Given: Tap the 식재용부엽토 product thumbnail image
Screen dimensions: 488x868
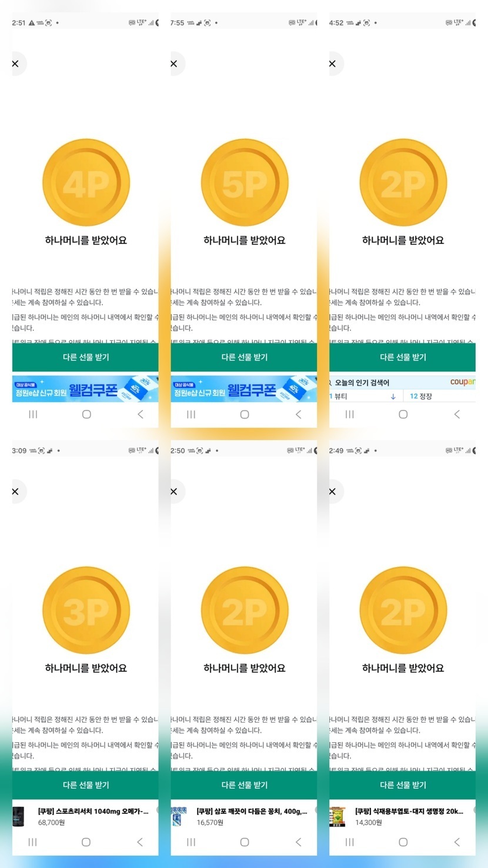Looking at the screenshot, I should (x=337, y=817).
